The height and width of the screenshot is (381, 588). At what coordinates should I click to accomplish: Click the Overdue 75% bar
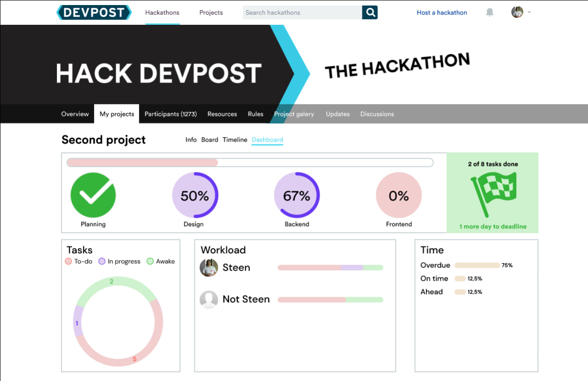click(x=477, y=265)
